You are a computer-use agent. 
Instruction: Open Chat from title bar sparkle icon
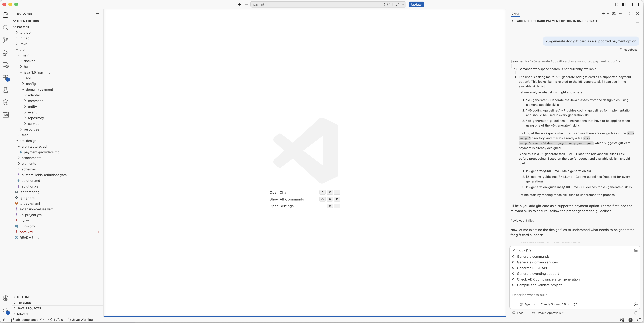point(397,5)
